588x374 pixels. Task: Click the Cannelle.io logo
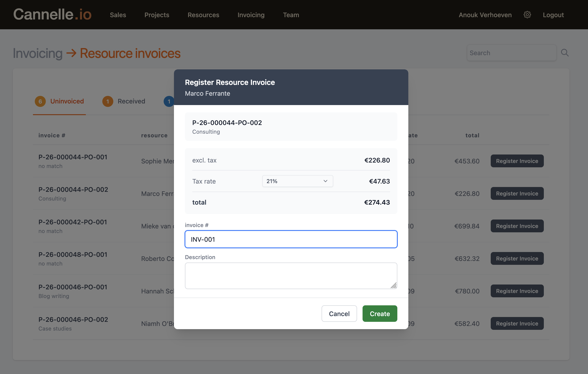click(52, 14)
